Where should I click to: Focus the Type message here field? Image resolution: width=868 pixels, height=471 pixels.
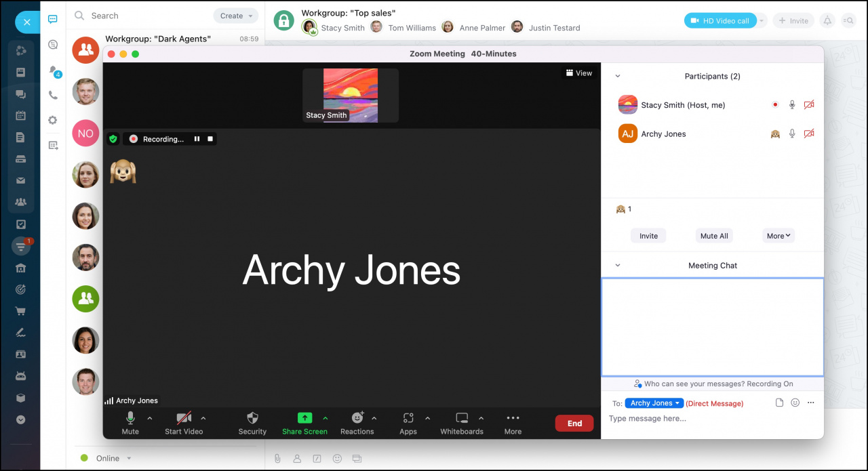click(x=712, y=419)
